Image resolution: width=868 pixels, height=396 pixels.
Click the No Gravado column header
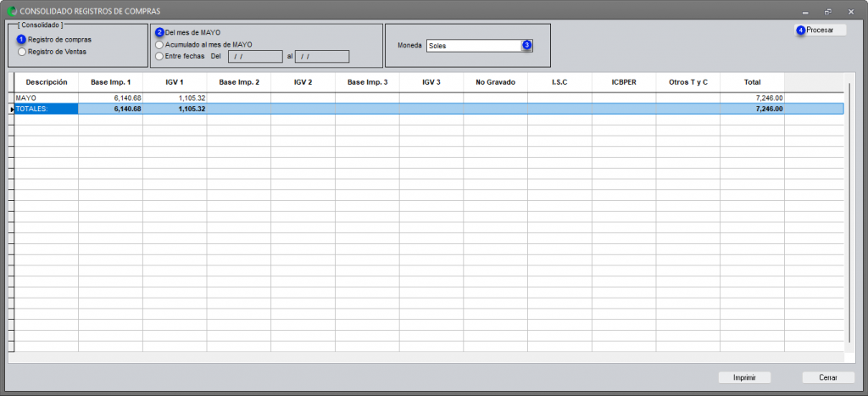coord(495,82)
